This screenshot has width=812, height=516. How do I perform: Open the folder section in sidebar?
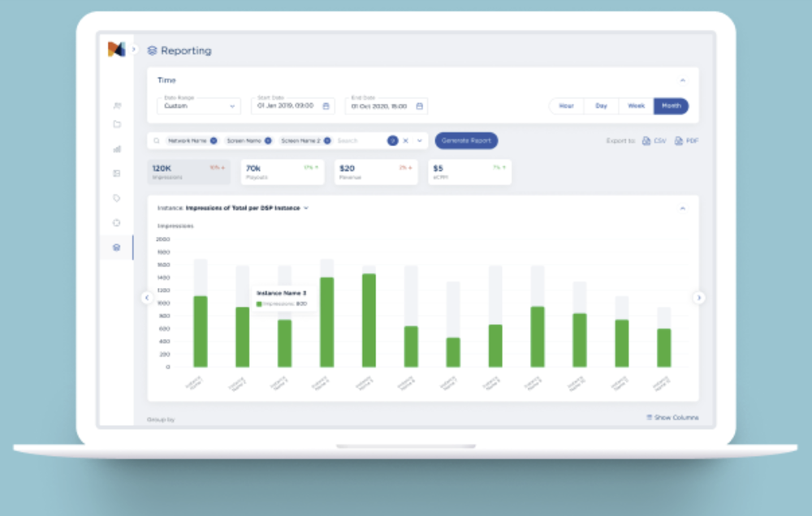point(117,124)
